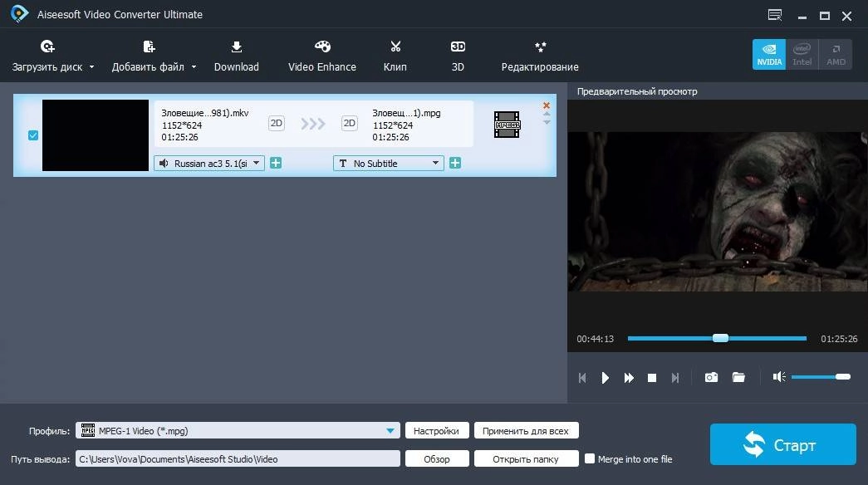Screen dimensions: 868x485
Task: Open the title bar menu icon
Action: click(x=775, y=15)
